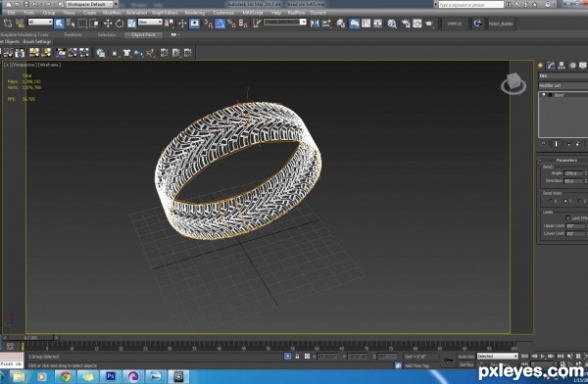Activate the Select and Move tool
588x384 pixels.
108,24
